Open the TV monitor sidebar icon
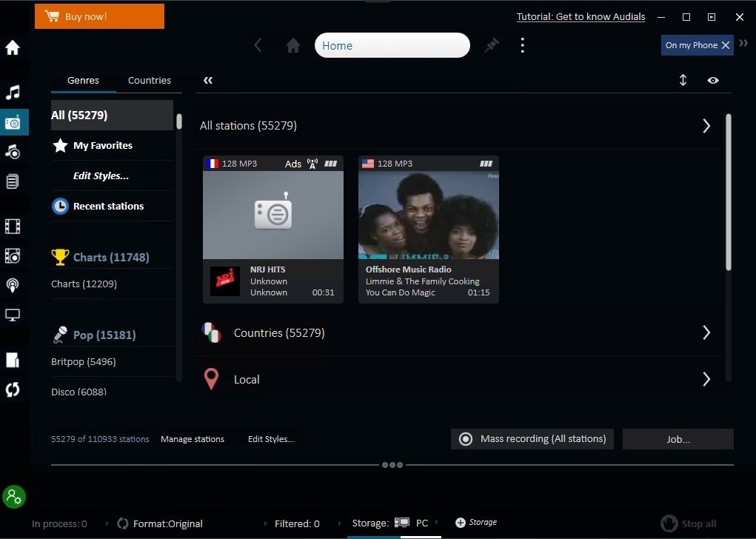The width and height of the screenshot is (756, 539). coord(13,315)
